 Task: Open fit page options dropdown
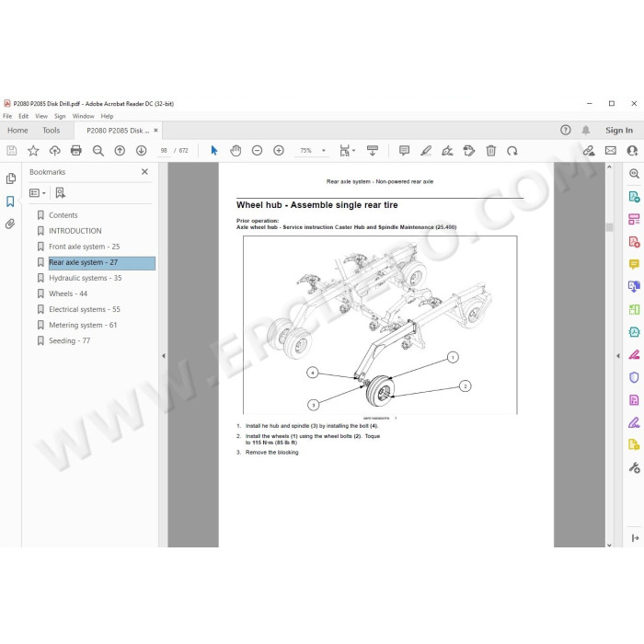pos(347,151)
